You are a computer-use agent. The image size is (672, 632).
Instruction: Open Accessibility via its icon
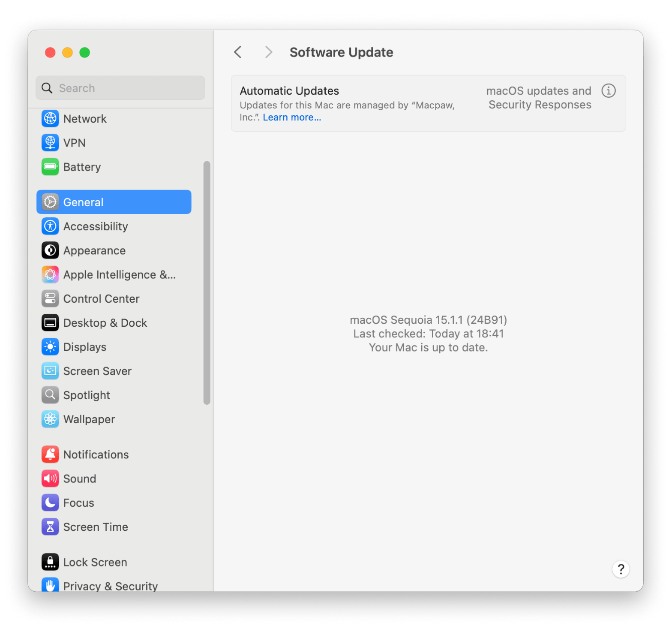(x=50, y=226)
